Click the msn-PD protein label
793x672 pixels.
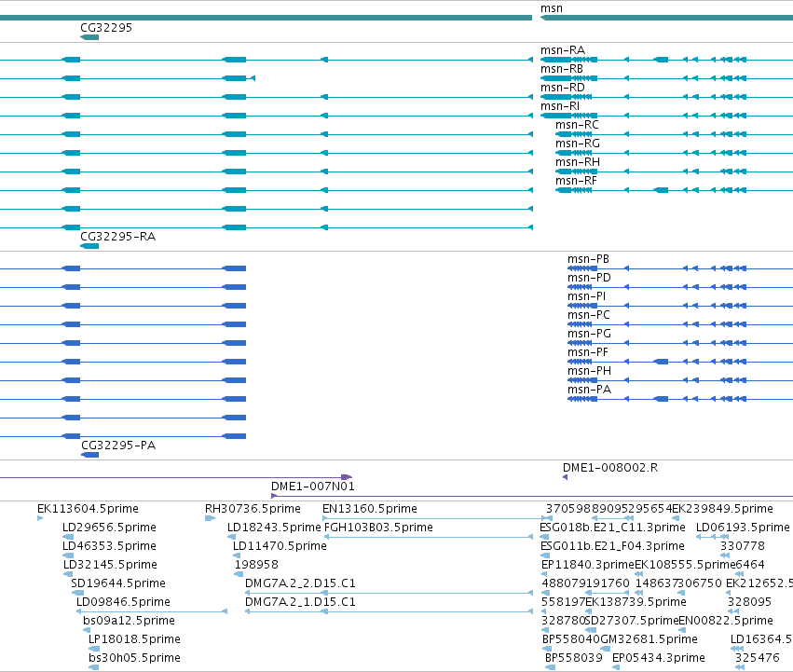pyautogui.click(x=589, y=278)
